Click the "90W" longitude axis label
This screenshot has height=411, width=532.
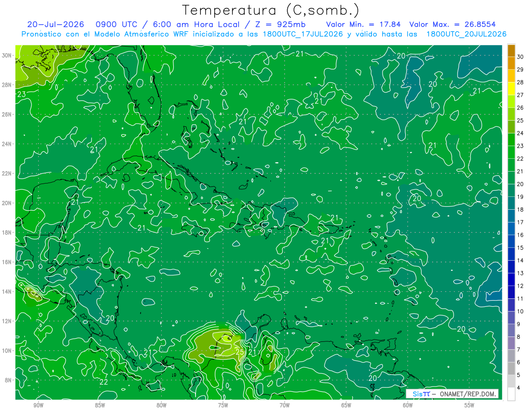coord(39,405)
